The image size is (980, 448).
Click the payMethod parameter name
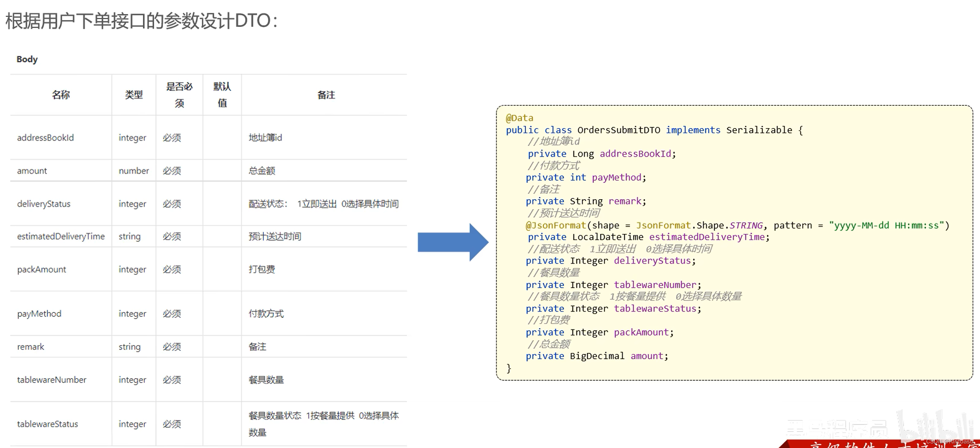click(x=39, y=314)
